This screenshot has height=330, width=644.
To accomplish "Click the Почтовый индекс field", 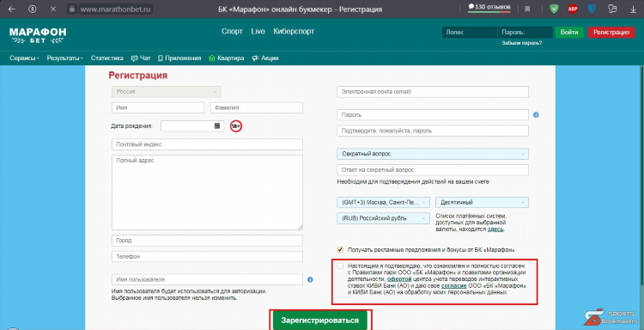I will click(x=207, y=144).
